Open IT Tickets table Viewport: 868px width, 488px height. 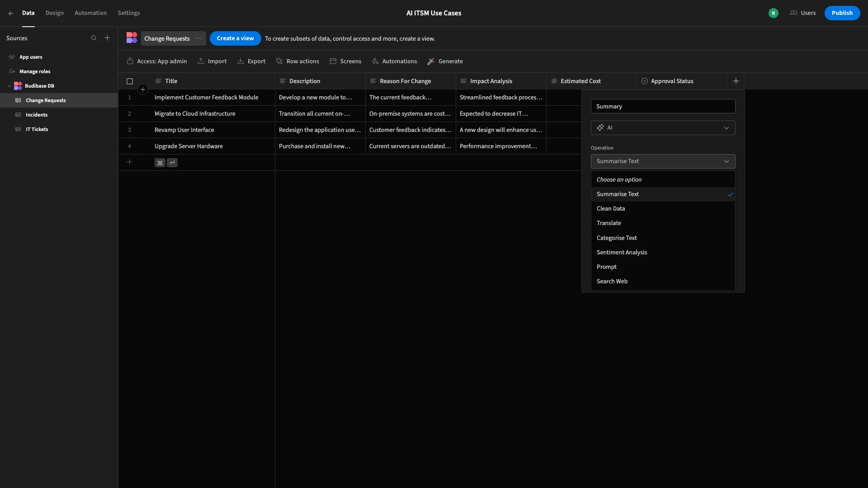(x=59, y=129)
